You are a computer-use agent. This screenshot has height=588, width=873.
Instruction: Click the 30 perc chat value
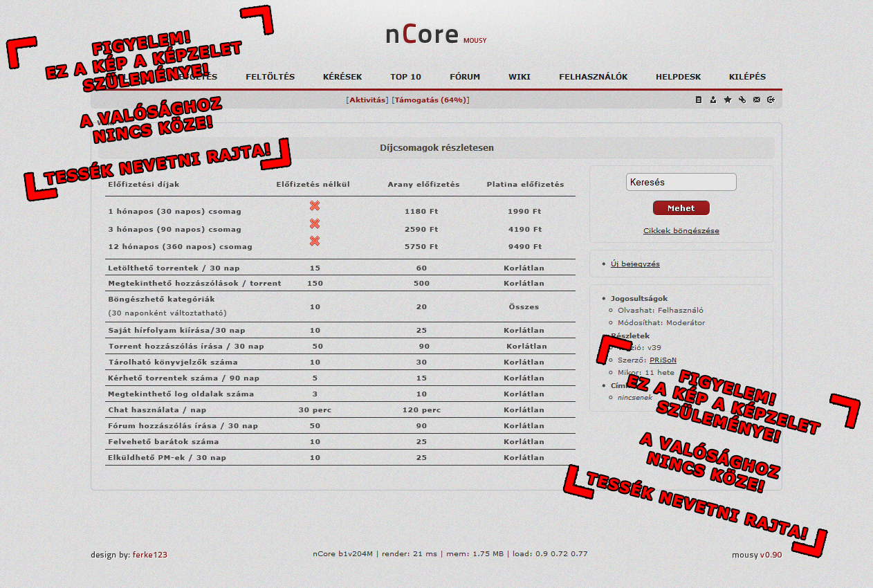click(315, 410)
